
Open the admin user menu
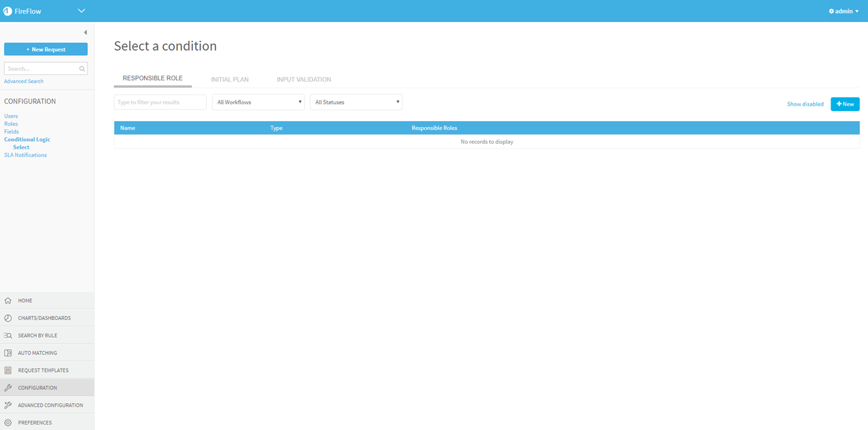coord(844,11)
